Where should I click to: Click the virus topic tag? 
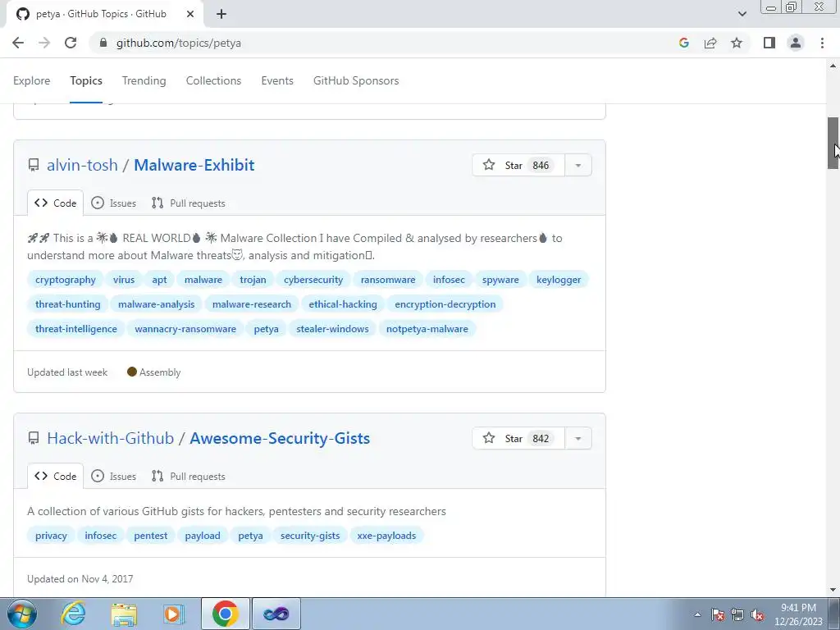tap(124, 280)
